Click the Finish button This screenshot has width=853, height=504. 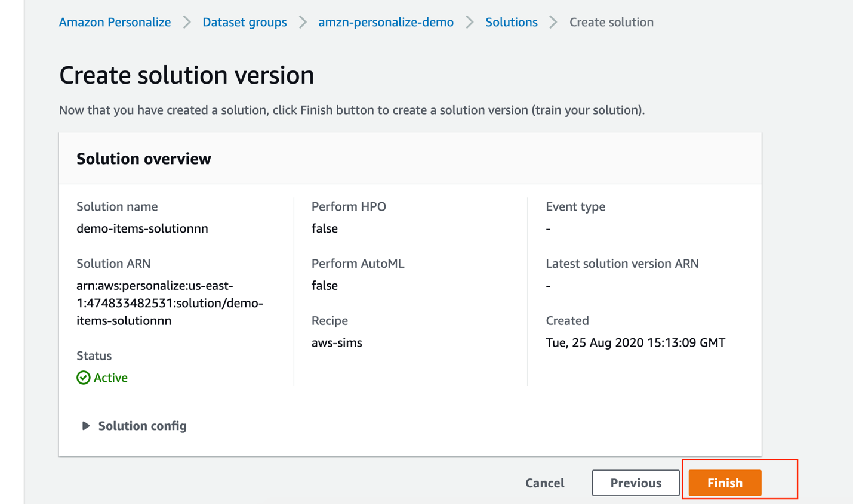725,483
